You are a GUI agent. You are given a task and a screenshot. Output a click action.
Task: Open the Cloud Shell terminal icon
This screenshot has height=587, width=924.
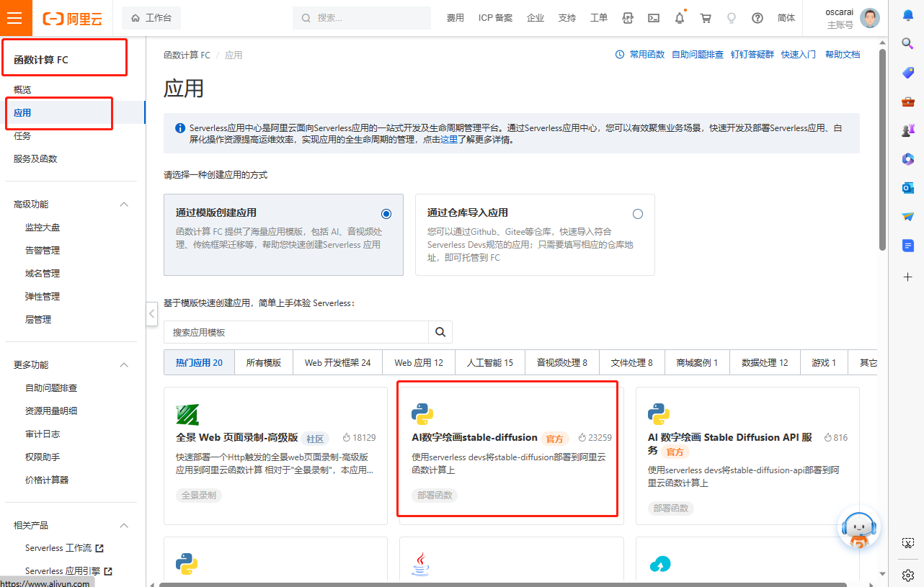(654, 18)
